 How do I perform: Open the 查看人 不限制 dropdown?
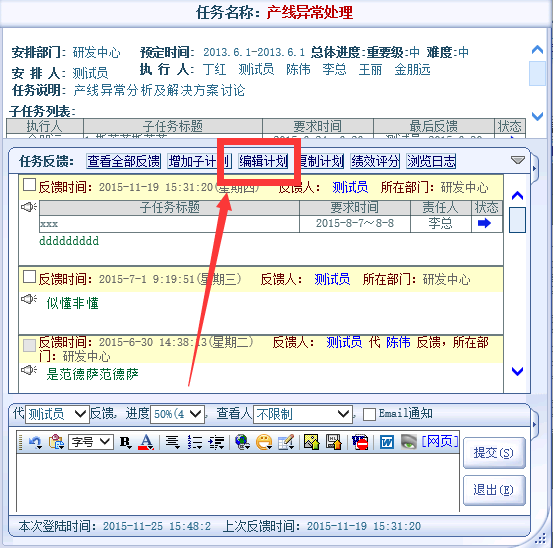pyautogui.click(x=303, y=414)
